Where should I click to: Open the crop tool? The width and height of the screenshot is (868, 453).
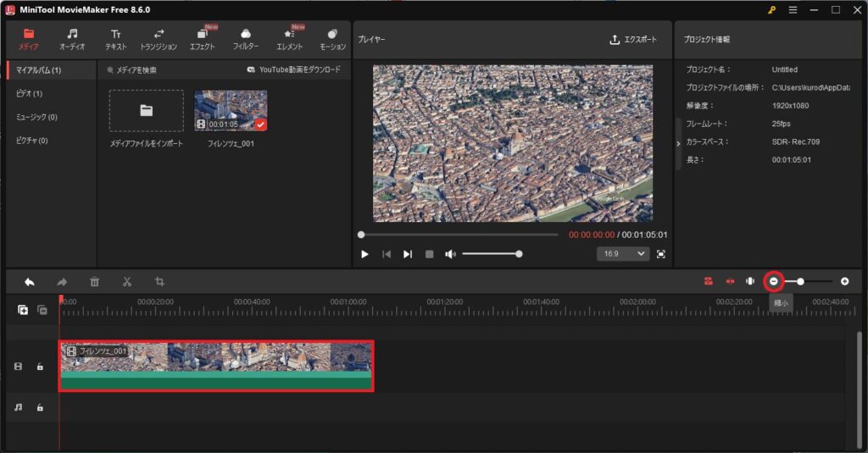pos(159,282)
